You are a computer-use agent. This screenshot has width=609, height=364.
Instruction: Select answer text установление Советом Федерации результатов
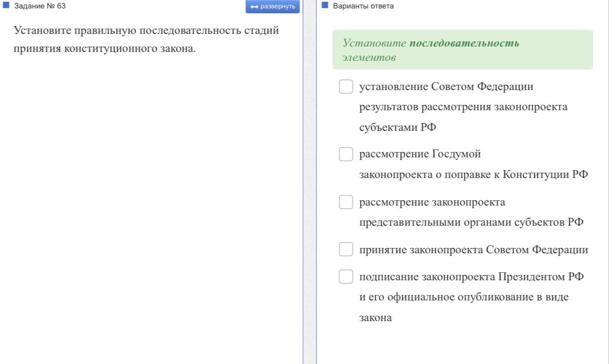click(463, 106)
